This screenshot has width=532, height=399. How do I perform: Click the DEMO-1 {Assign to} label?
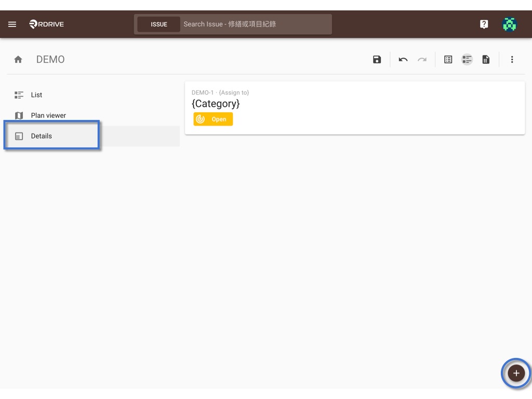pyautogui.click(x=220, y=92)
